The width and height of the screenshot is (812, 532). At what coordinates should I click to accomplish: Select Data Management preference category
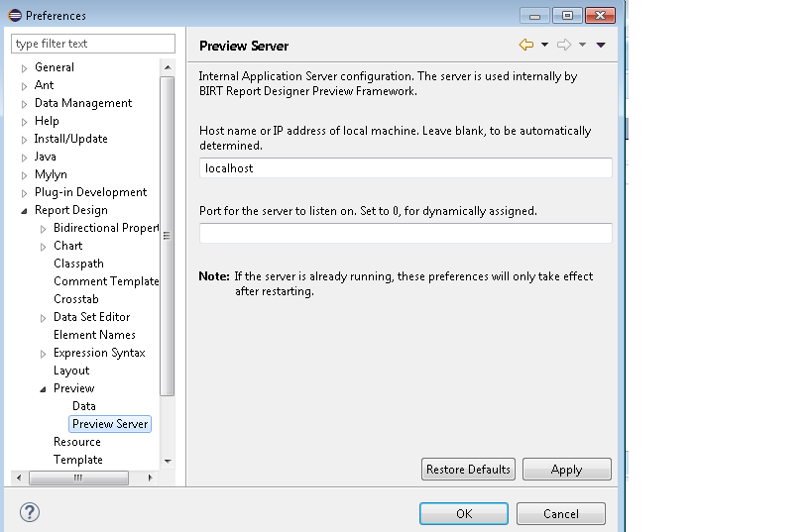point(83,103)
